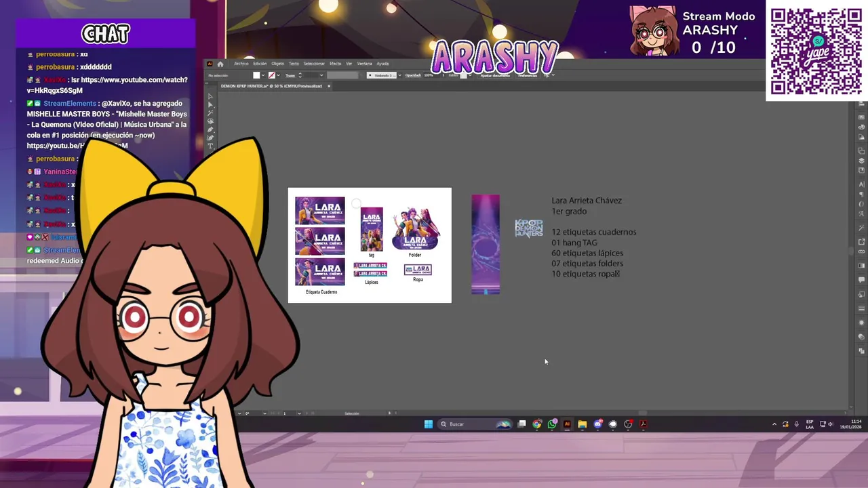The height and width of the screenshot is (488, 868).
Task: Open the Ayuda menu
Action: pos(382,64)
